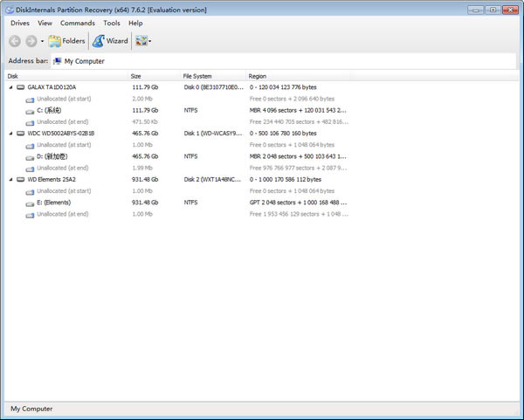524x420 pixels.
Task: Collapse the GALAX TA1D0120A disk tree
Action: [10, 87]
